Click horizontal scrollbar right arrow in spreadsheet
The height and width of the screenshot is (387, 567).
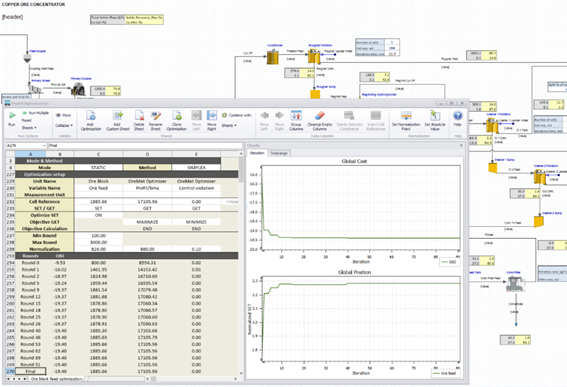pos(235,379)
